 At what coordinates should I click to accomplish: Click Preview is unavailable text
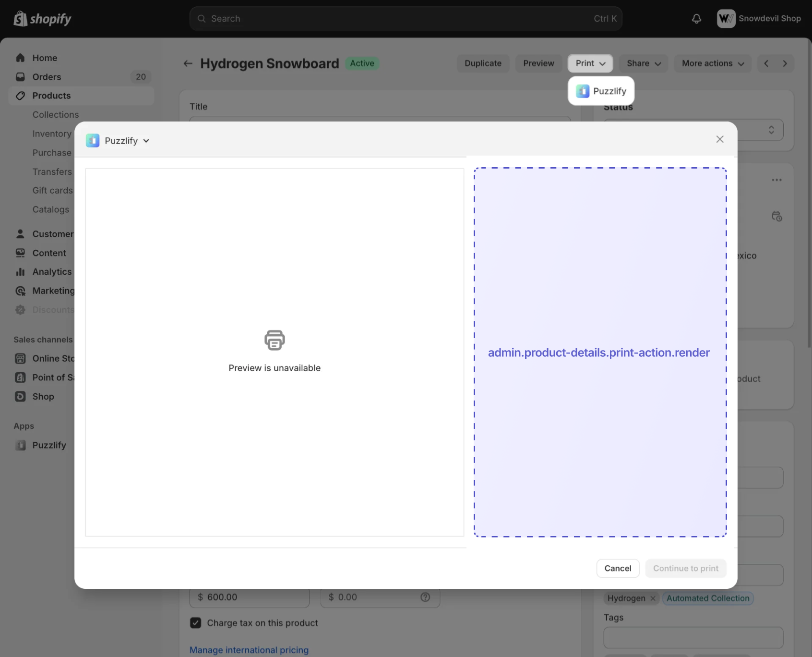pyautogui.click(x=275, y=368)
